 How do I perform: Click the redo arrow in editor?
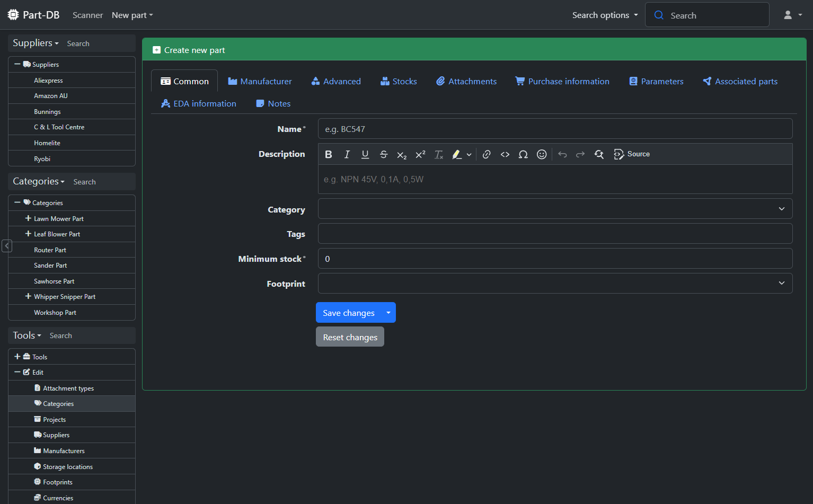tap(580, 154)
